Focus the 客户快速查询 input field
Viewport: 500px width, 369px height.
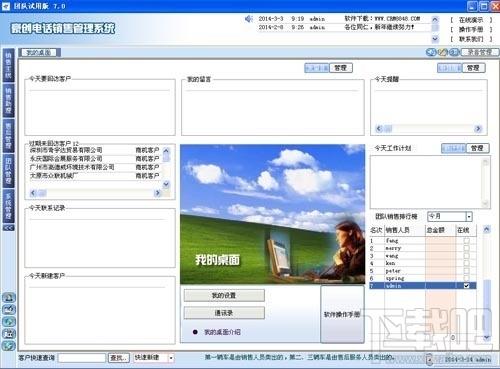(x=82, y=358)
